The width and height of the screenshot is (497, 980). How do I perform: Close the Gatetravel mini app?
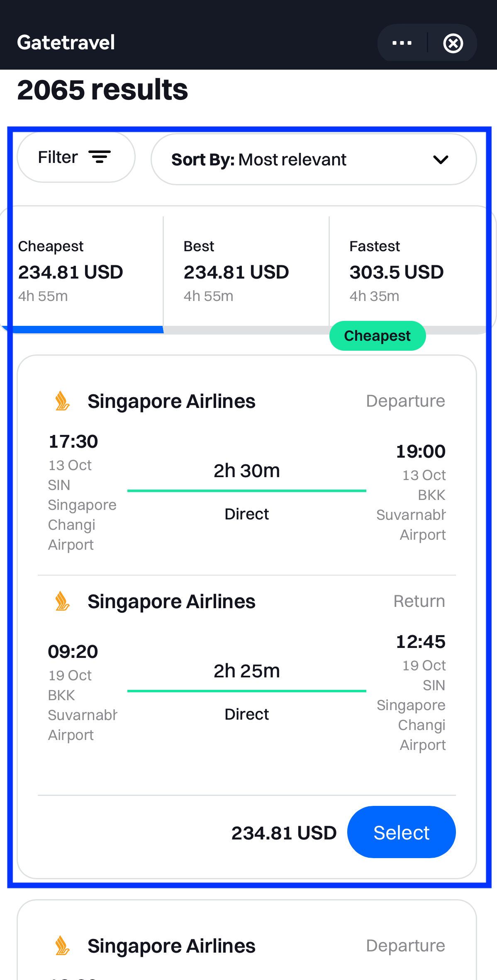453,43
